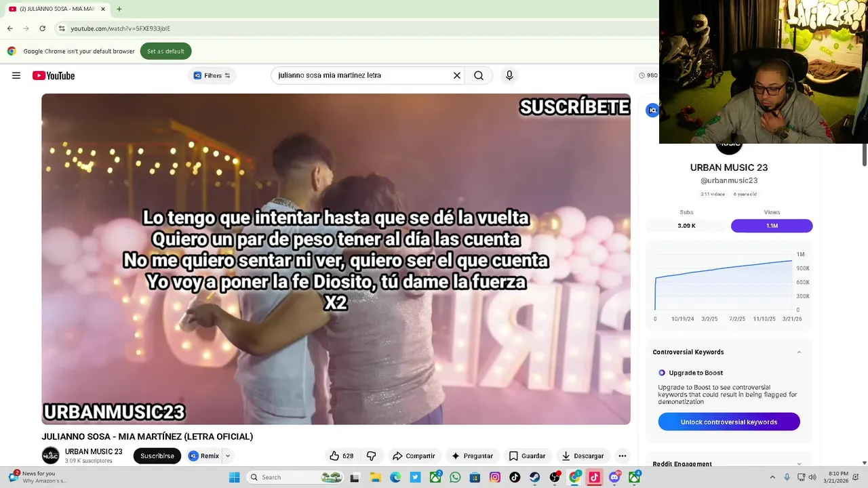Open a new Chrome tab

[119, 9]
